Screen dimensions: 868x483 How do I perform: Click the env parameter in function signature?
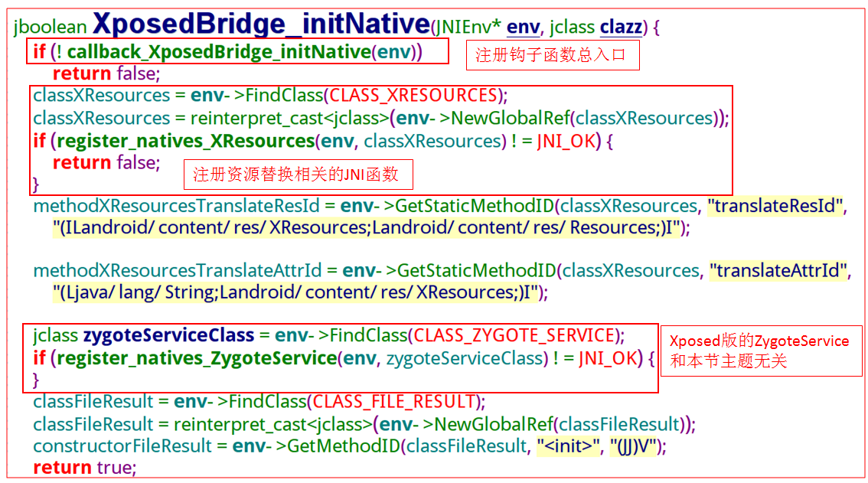523,27
